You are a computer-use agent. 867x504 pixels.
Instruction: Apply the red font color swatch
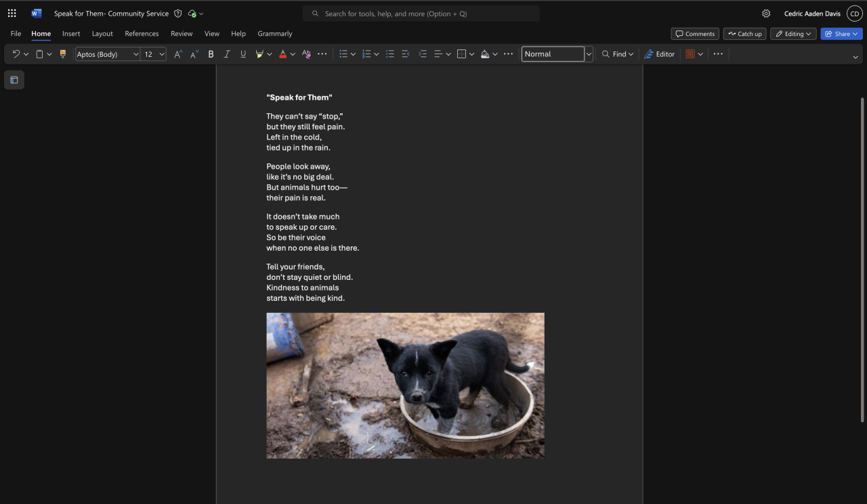(282, 54)
